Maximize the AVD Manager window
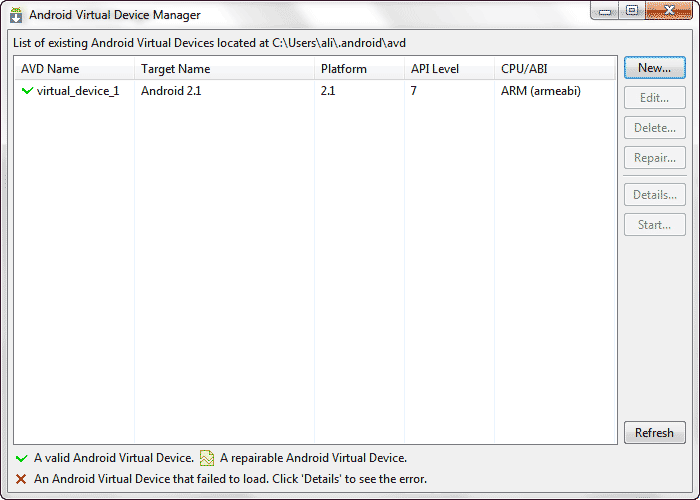Image resolution: width=700 pixels, height=500 pixels. coord(632,11)
